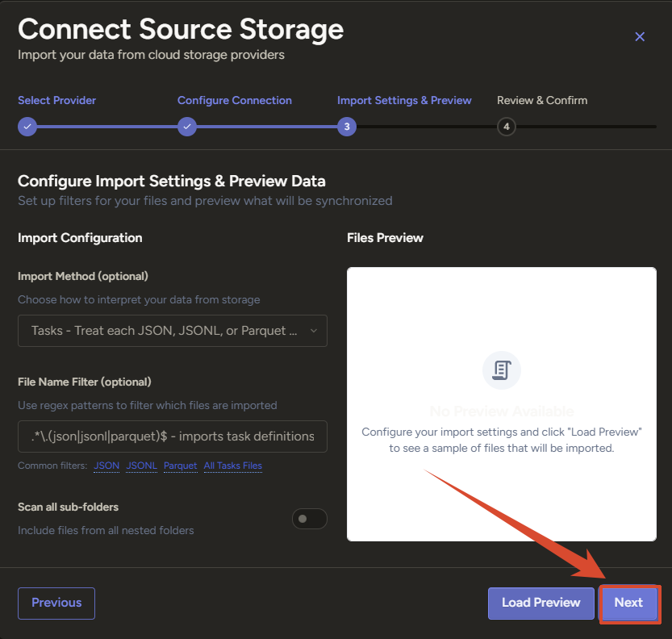Expand the Import Method chevron arrow
Image resolution: width=672 pixels, height=639 pixels.
(x=314, y=331)
